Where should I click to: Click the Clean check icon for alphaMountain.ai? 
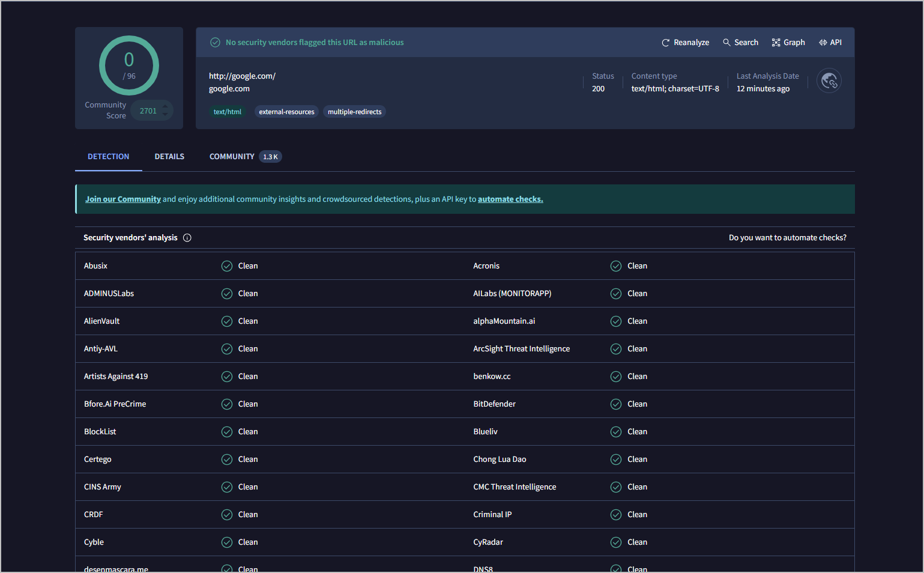[x=616, y=321]
